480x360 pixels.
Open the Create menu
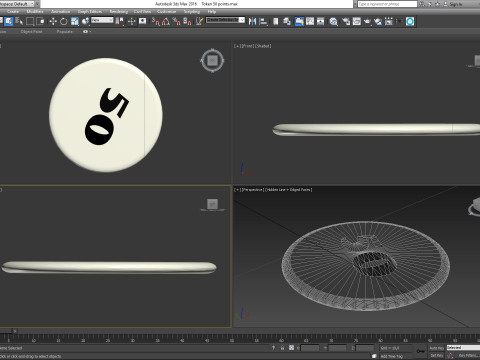(13, 12)
